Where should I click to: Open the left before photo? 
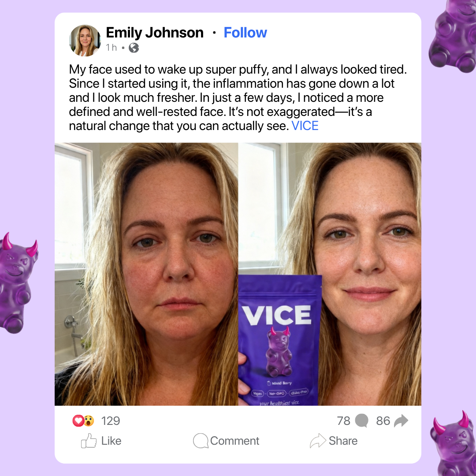point(146,274)
